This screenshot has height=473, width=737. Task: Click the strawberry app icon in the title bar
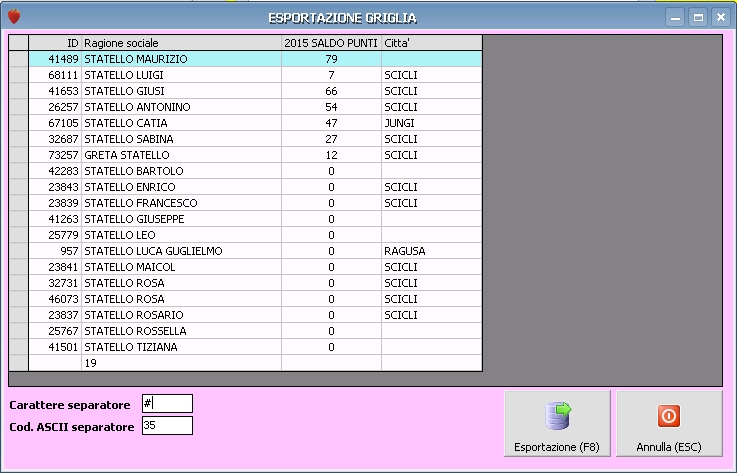pos(14,17)
